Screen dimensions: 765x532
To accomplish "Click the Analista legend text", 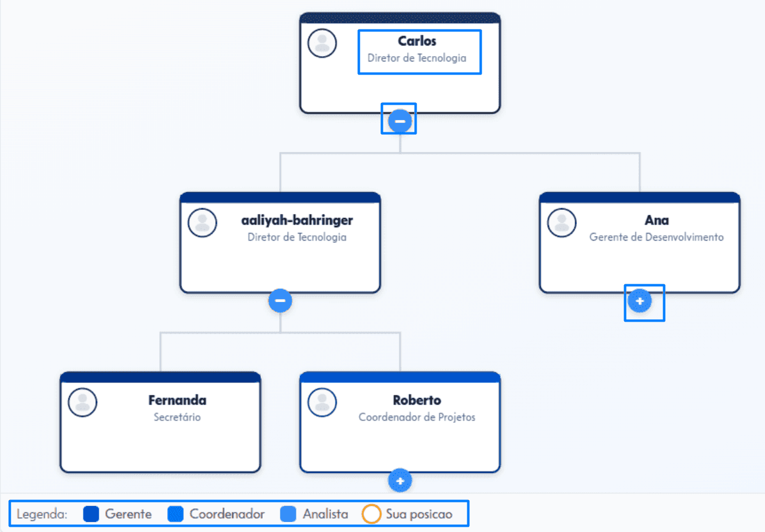I will [325, 514].
